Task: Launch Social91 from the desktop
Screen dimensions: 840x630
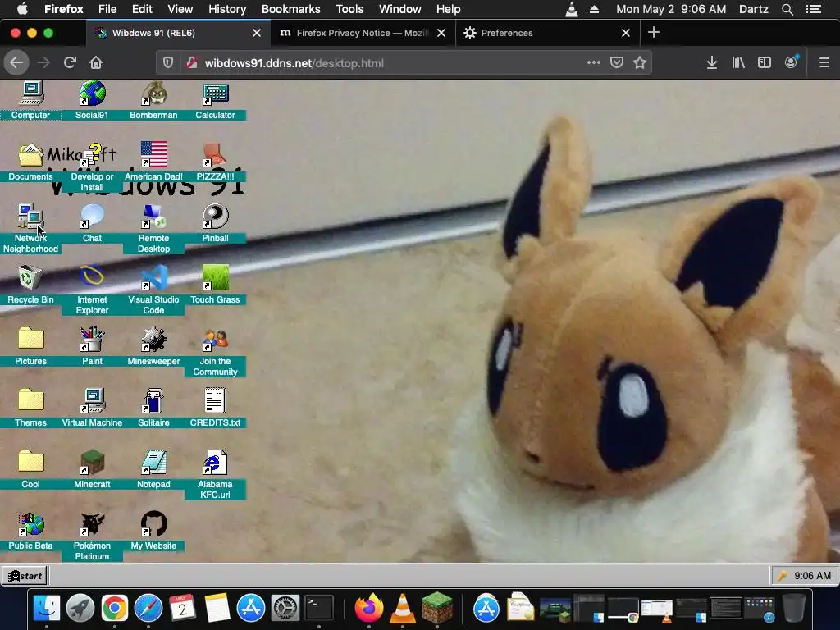Action: point(92,99)
